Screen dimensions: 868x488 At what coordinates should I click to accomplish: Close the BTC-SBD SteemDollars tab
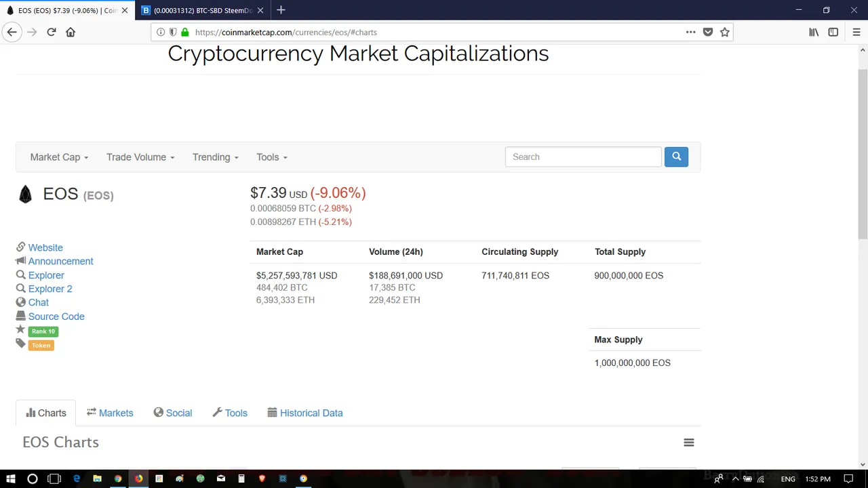pyautogui.click(x=260, y=10)
